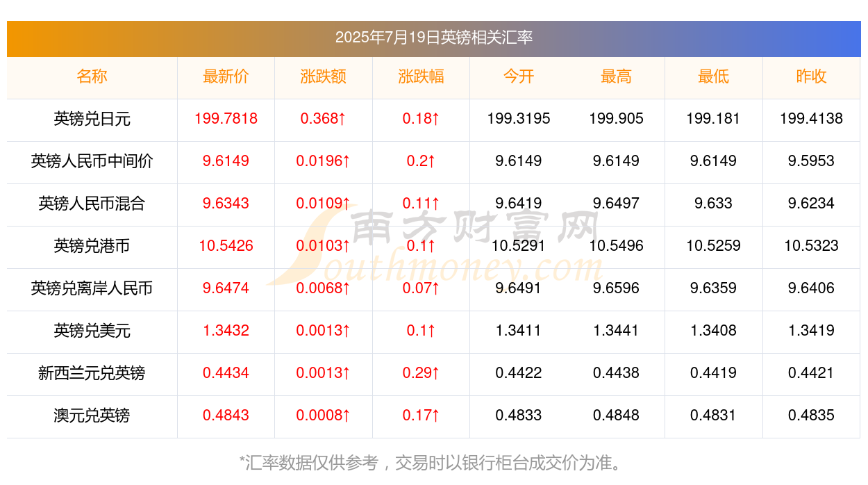Click latest price 10.5426
868x485 pixels.
pyautogui.click(x=226, y=246)
